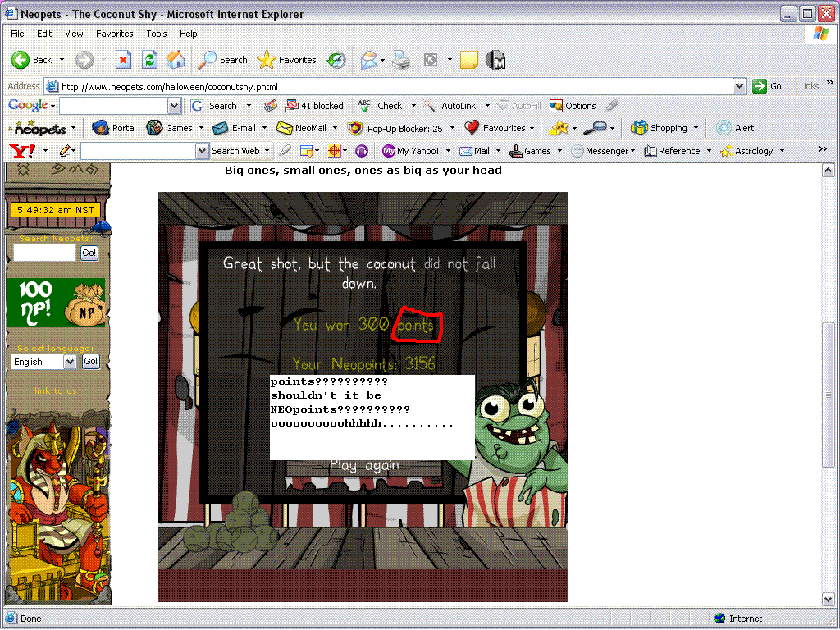840x630 pixels.
Task: Click the Print icon
Action: pos(400,61)
